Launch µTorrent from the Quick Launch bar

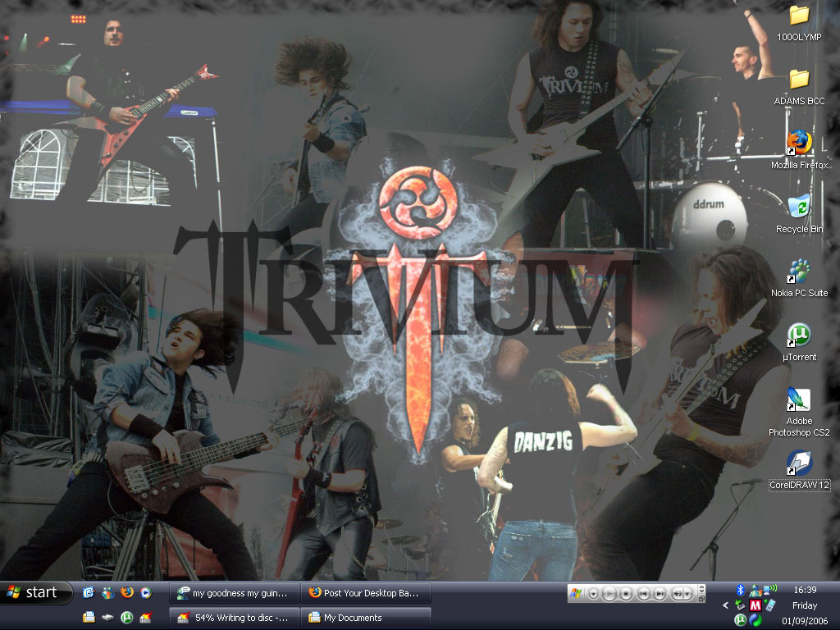(127, 618)
